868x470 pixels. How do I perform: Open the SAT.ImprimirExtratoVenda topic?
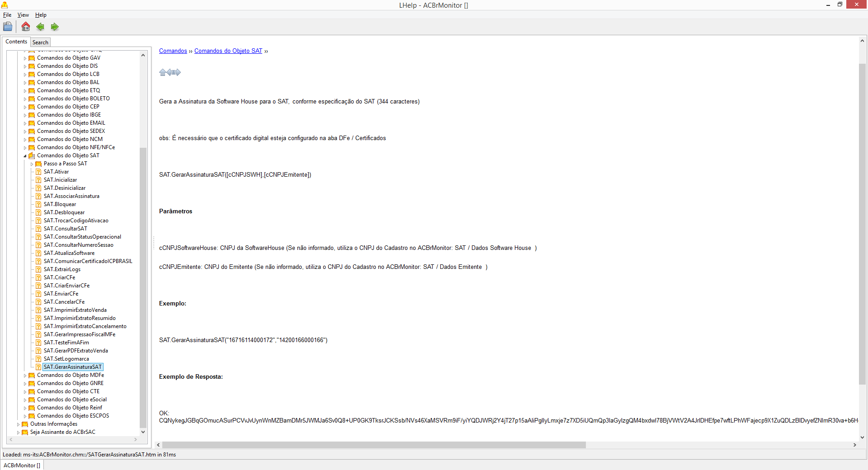click(75, 310)
